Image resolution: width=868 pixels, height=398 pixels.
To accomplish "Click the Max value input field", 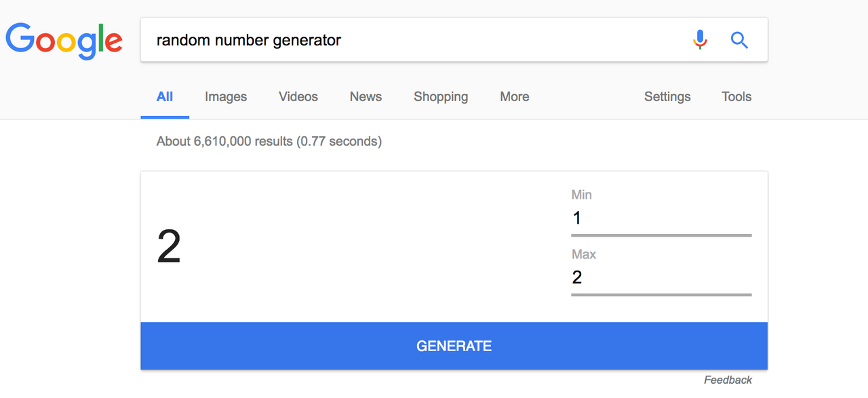I will [661, 277].
